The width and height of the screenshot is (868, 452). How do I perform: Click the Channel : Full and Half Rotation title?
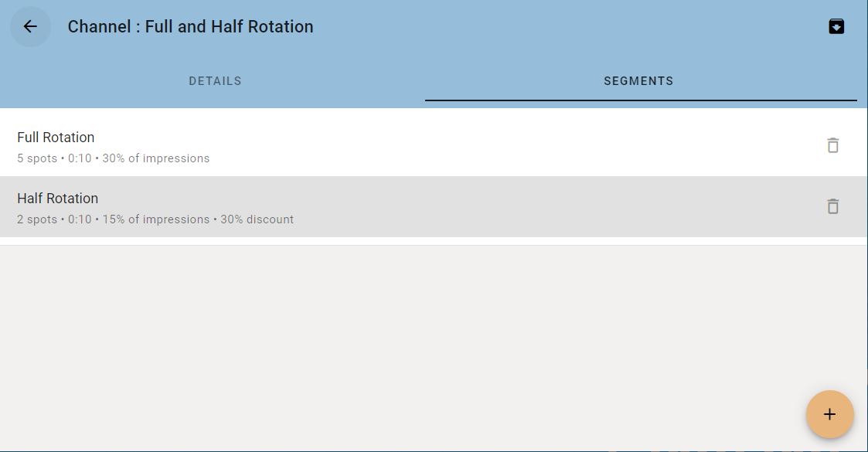190,26
